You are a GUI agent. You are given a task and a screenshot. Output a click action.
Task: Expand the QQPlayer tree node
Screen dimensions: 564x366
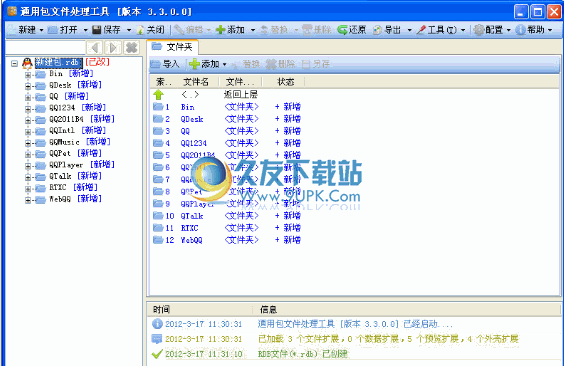tap(28, 166)
